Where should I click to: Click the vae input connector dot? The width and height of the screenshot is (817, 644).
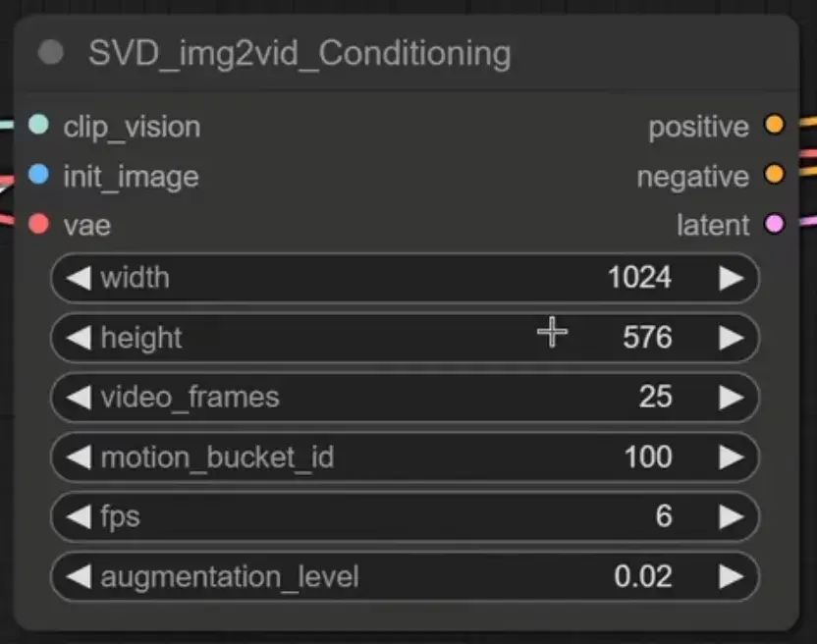tap(38, 225)
